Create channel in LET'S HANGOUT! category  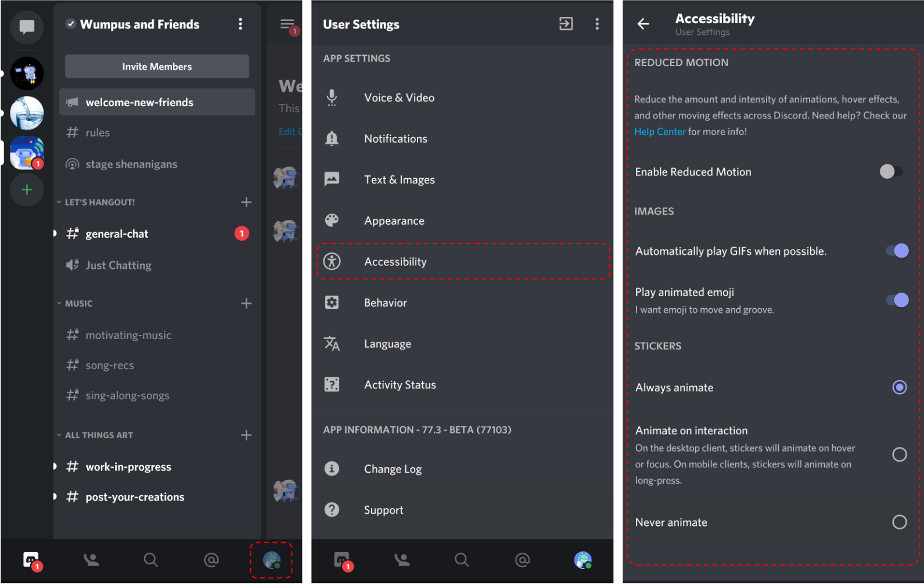pos(246,202)
